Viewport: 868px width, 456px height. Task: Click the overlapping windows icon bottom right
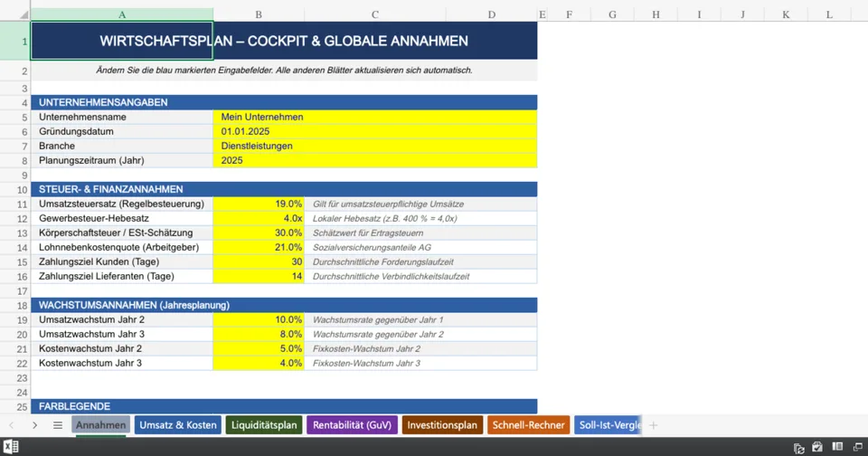857,447
